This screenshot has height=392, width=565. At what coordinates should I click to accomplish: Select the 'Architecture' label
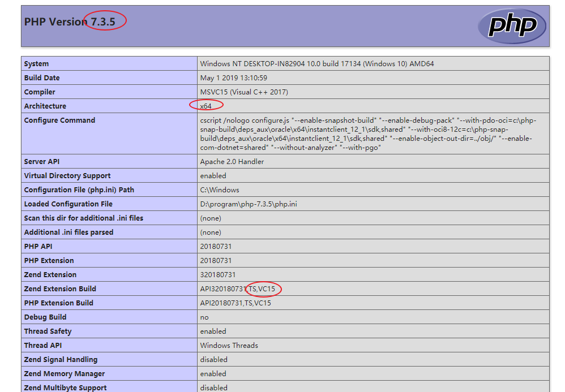[x=45, y=106]
